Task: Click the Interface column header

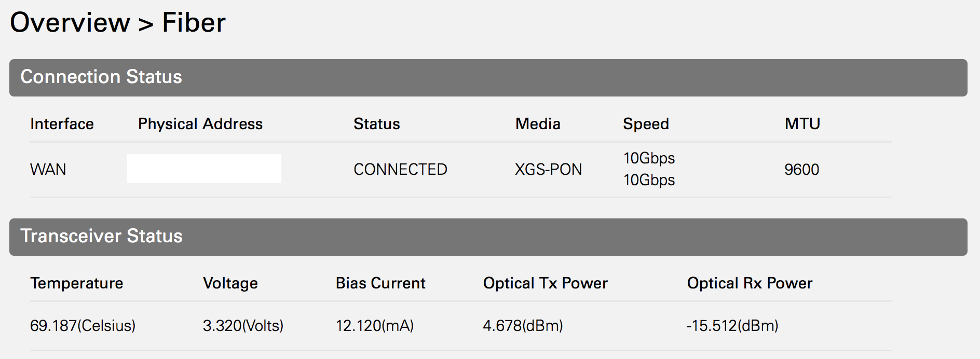Action: point(62,124)
